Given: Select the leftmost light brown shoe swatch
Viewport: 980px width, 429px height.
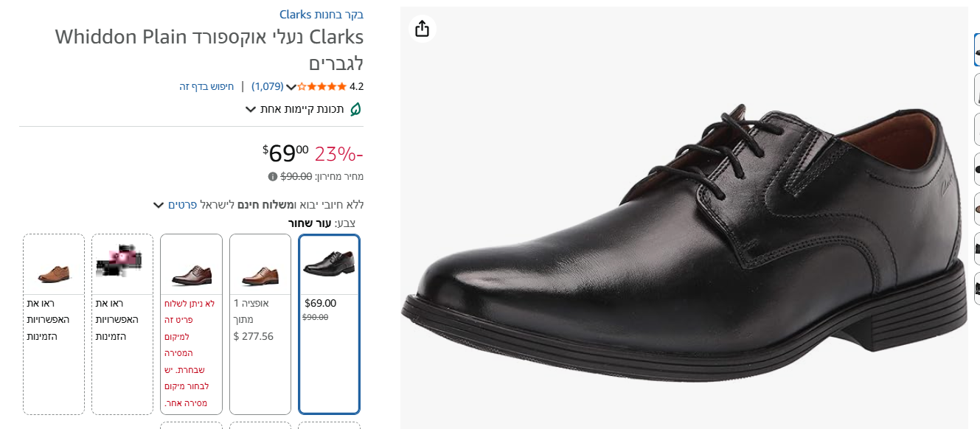Looking at the screenshot, I should [54, 324].
